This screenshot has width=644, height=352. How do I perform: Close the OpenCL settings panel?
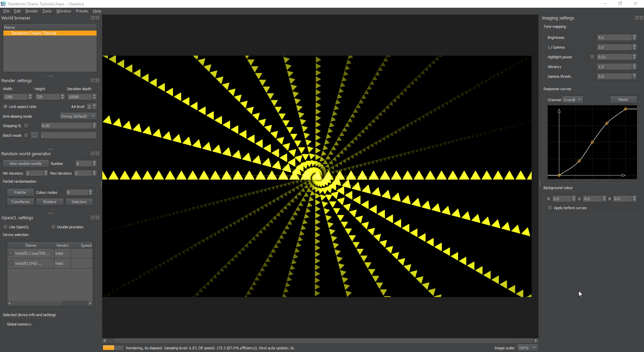tap(98, 218)
